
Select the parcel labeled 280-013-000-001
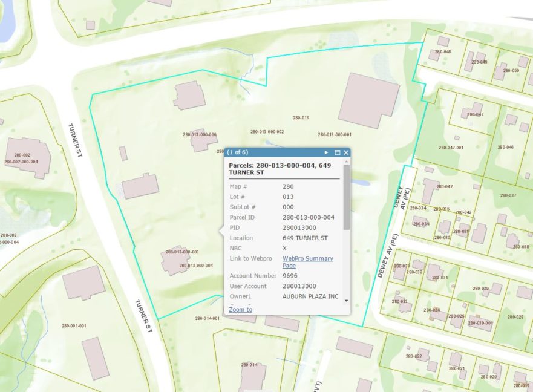(335, 134)
